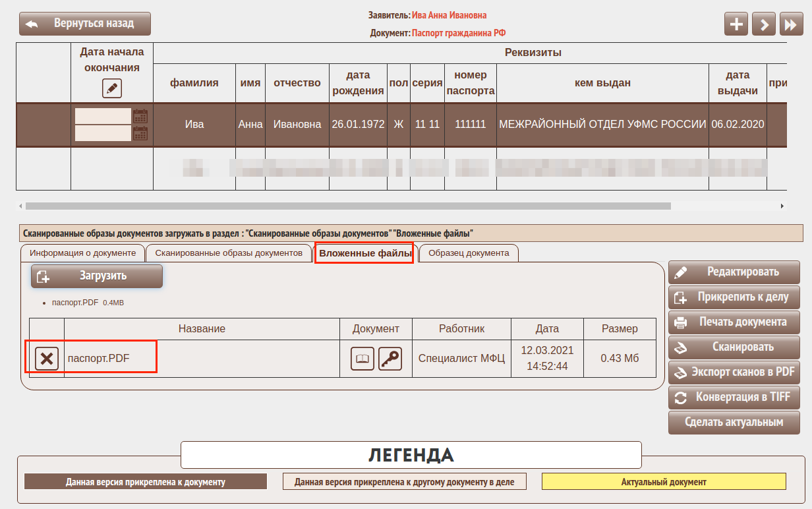Screen dimensions: 812x509
Task: Jump forward with double arrow button
Action: coord(790,24)
